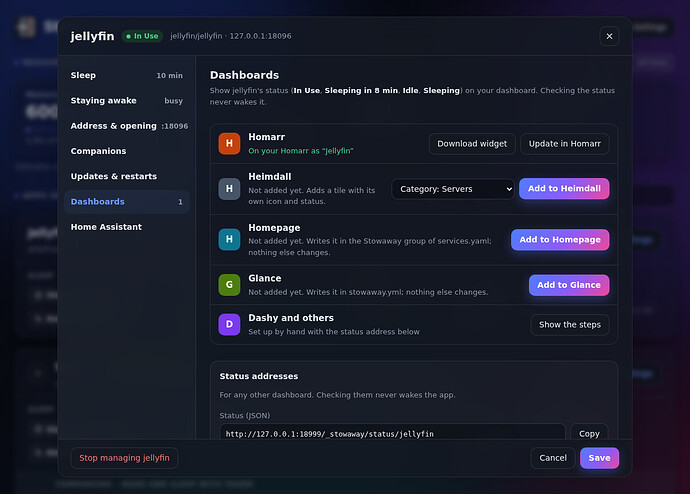The height and width of the screenshot is (494, 690).
Task: Click the In Use status badge
Action: [142, 36]
